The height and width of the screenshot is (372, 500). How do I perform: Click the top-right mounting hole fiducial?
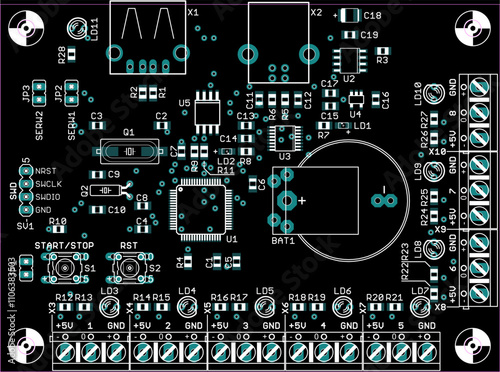(x=473, y=28)
